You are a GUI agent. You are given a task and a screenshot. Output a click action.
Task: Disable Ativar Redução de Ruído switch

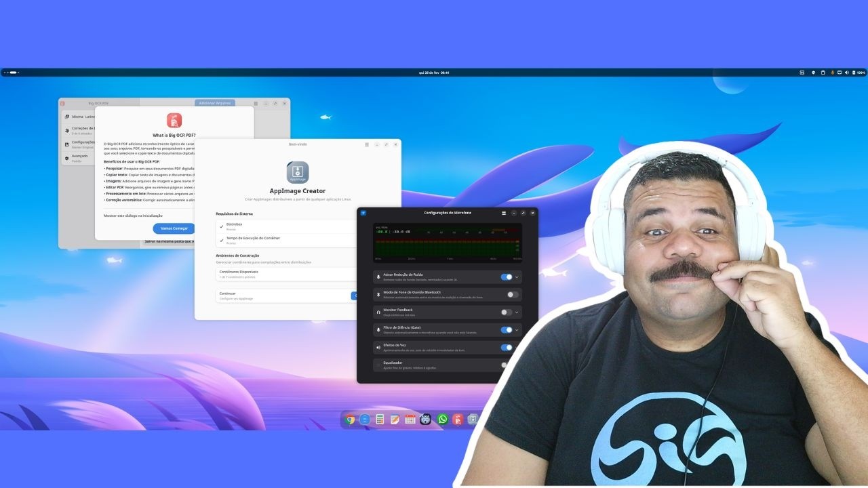pyautogui.click(x=507, y=277)
